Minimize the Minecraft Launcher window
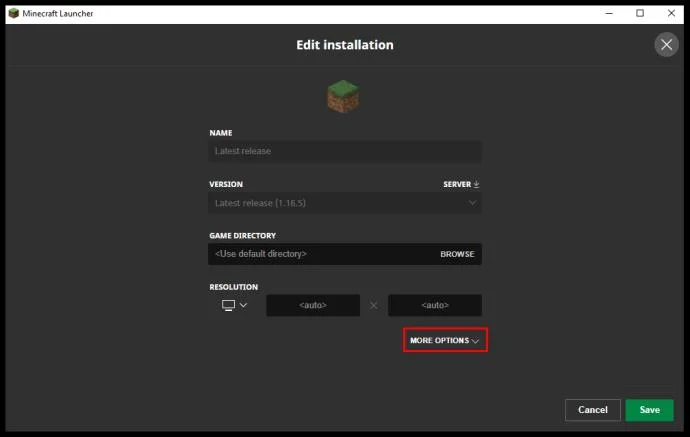The width and height of the screenshot is (690, 437). tap(609, 14)
